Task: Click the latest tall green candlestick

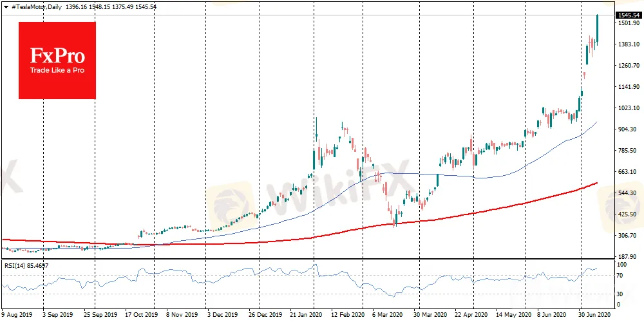Action: (598, 29)
